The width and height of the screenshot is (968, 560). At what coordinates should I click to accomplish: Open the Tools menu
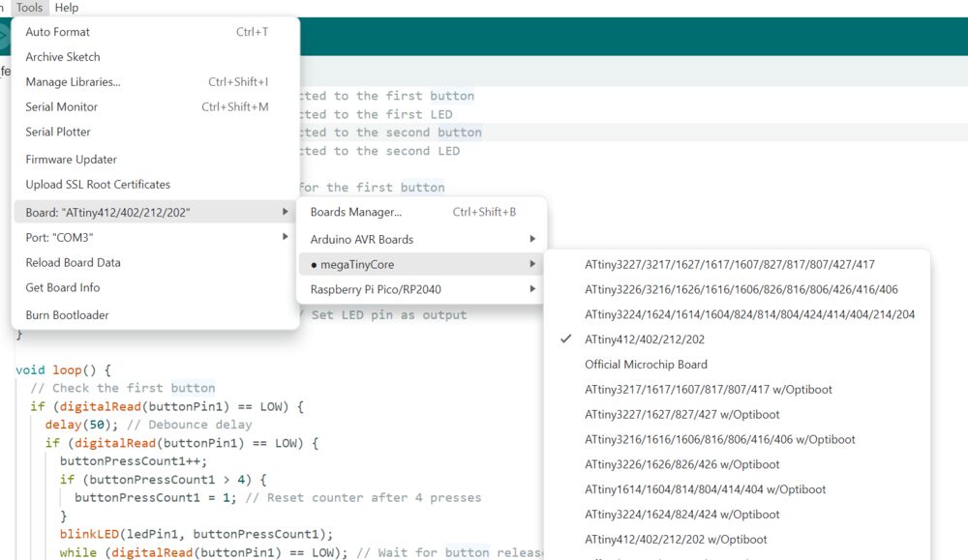tap(29, 8)
